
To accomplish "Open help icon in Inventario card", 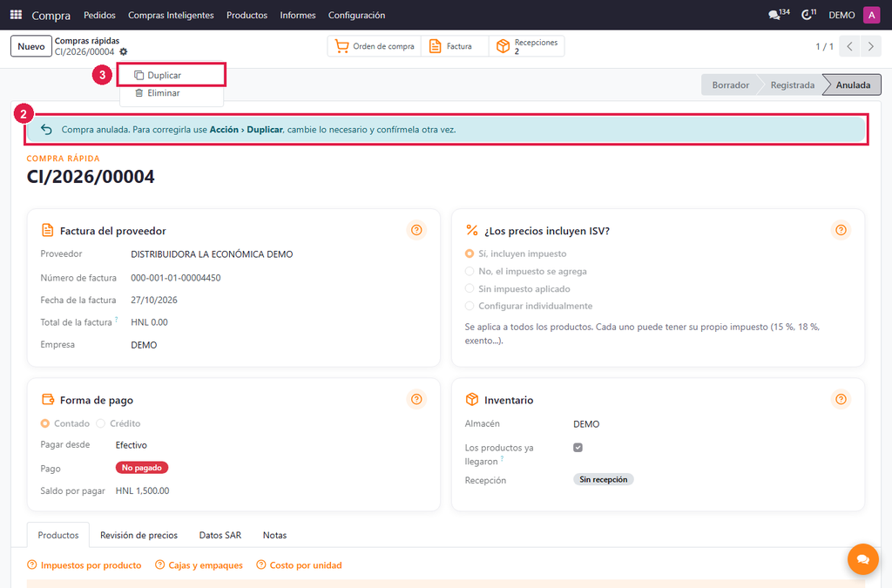I will (x=841, y=399).
